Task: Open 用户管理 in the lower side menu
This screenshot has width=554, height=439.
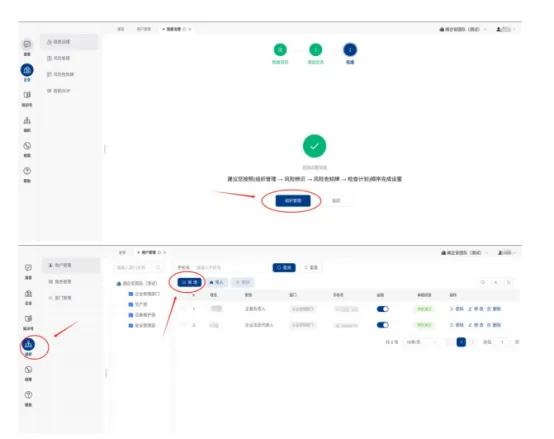Action: [71, 265]
